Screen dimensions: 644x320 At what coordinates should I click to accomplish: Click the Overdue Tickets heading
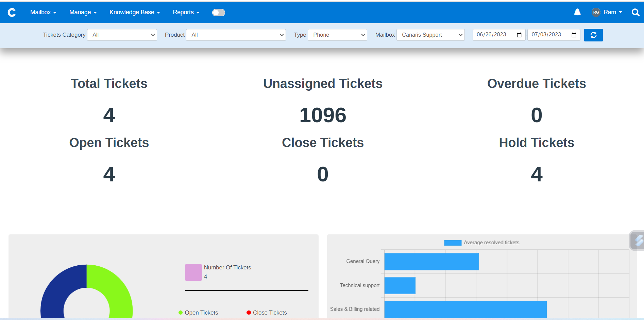pyautogui.click(x=537, y=84)
